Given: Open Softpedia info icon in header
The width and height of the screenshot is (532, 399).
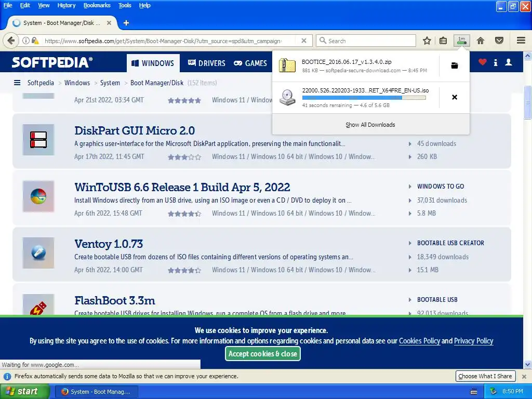Looking at the screenshot, I should coord(496,62).
